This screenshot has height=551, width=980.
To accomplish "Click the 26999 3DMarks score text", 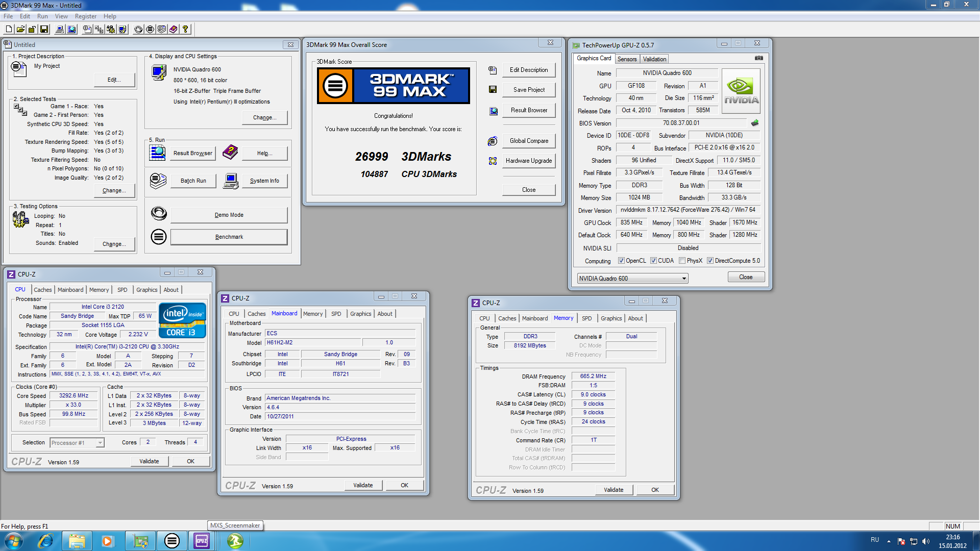I will pos(403,157).
